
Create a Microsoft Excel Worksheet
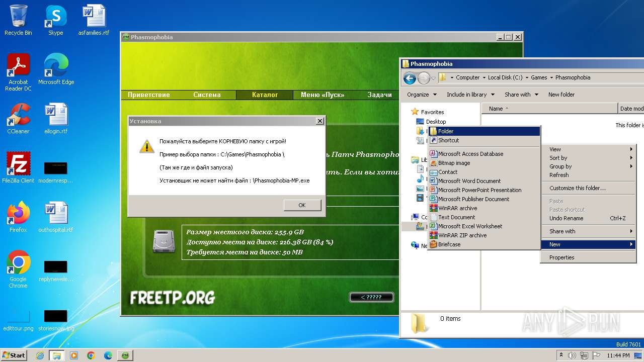(x=484, y=226)
